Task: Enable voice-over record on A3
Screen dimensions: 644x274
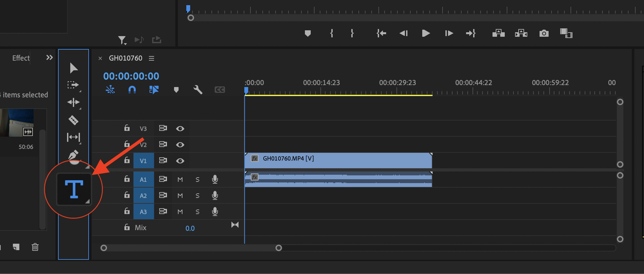Action: pyautogui.click(x=215, y=211)
